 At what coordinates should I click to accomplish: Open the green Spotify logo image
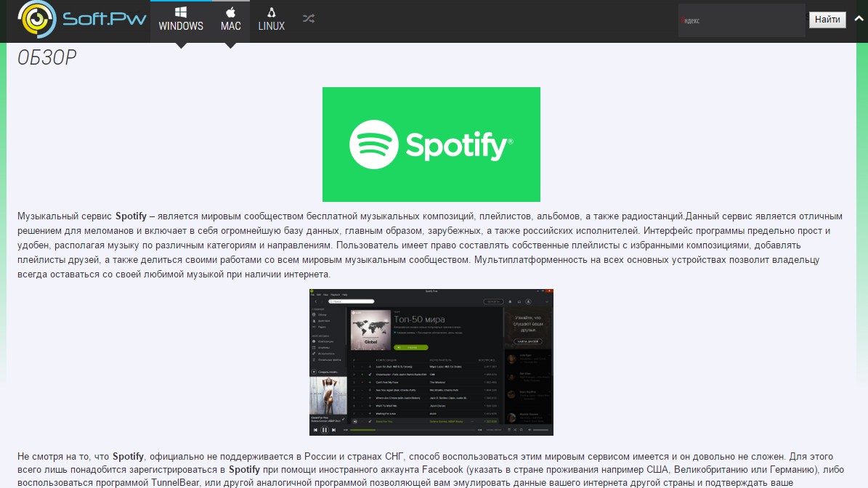pyautogui.click(x=431, y=145)
